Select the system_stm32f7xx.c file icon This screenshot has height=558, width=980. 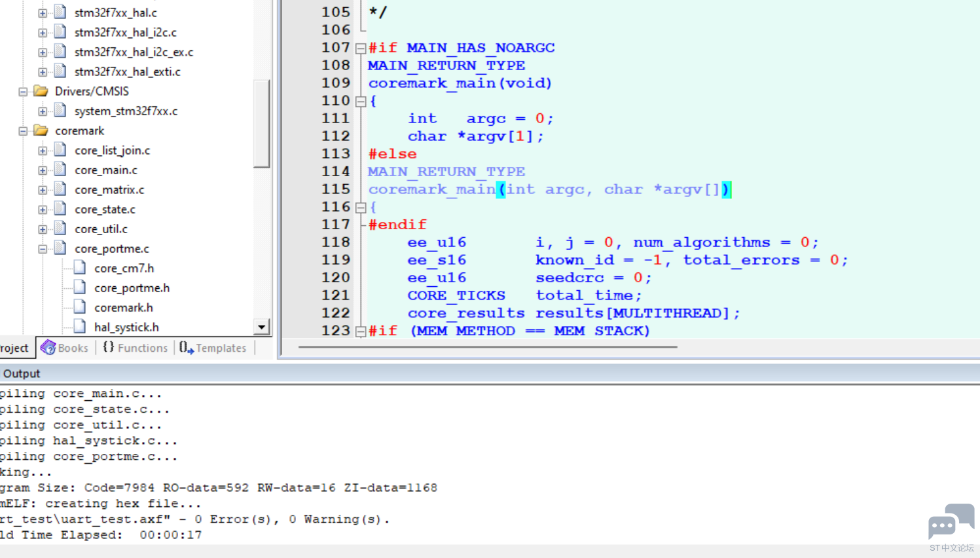point(60,110)
